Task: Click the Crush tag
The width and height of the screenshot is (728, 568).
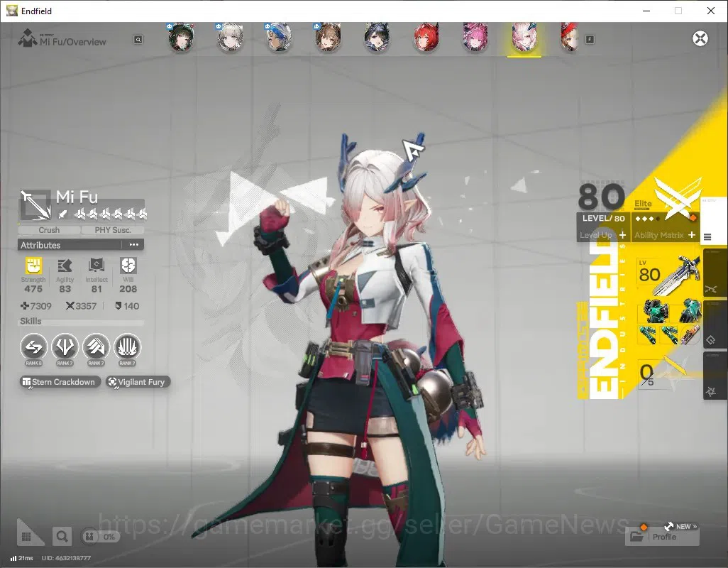Action: pos(49,230)
